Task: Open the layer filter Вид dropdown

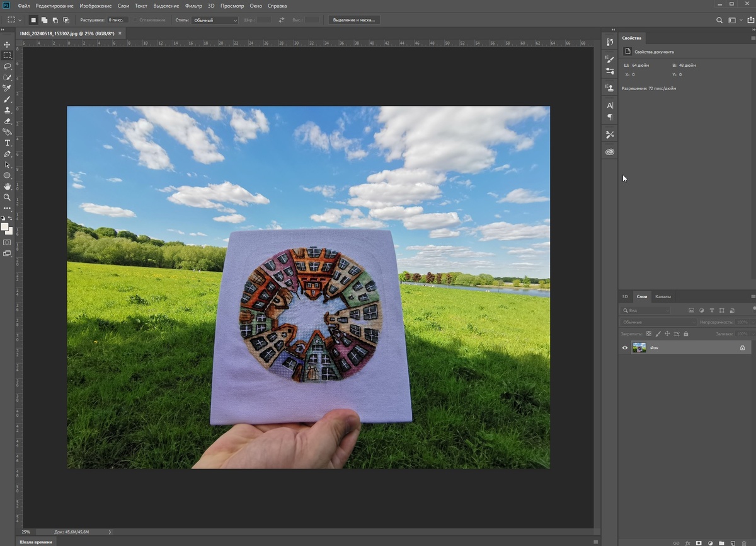Action: 646,310
